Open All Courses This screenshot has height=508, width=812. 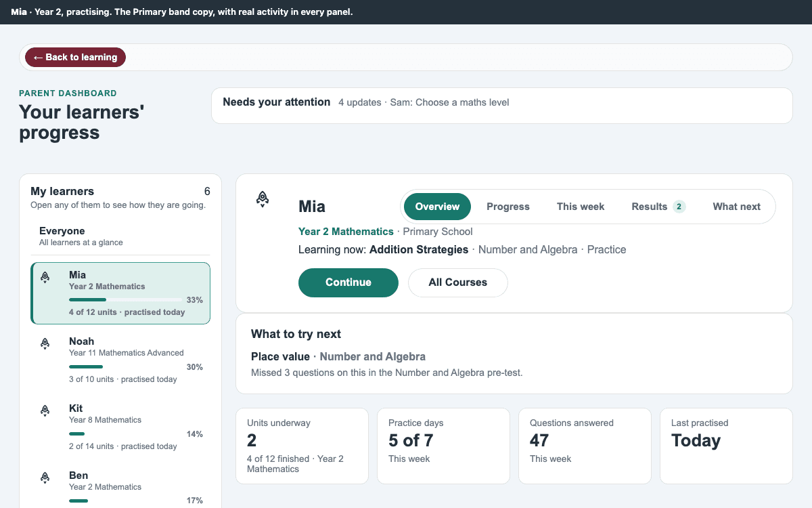(x=458, y=282)
